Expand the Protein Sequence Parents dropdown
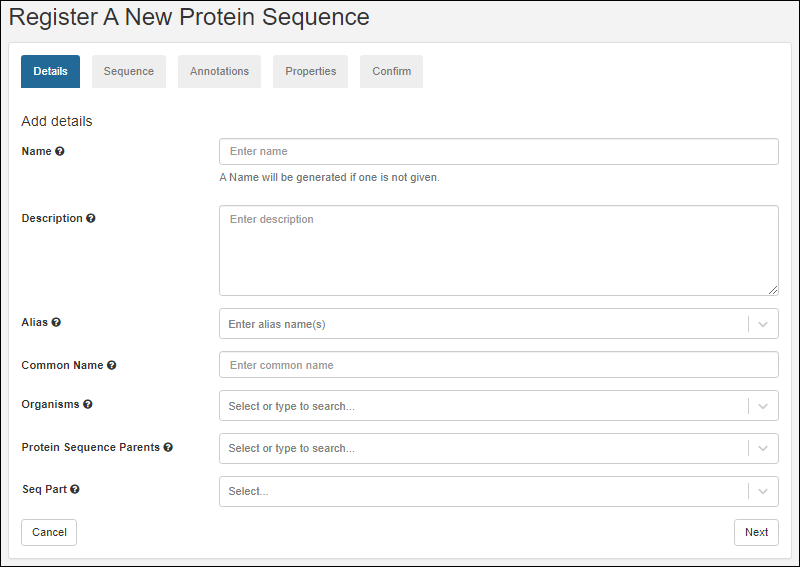The image size is (800, 567). click(763, 449)
